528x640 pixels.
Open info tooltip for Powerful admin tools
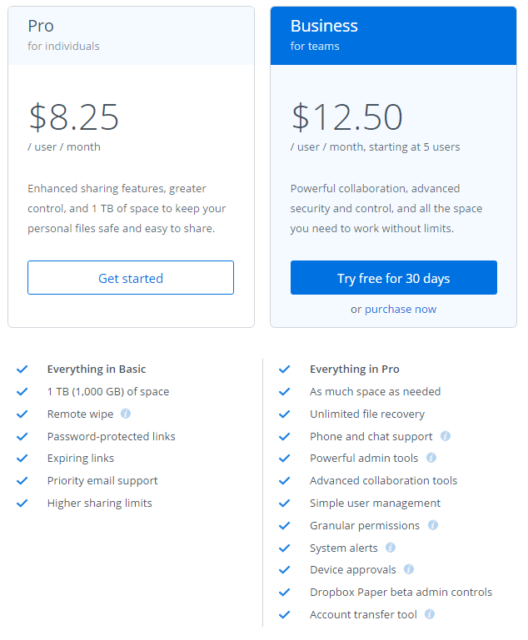(x=431, y=458)
